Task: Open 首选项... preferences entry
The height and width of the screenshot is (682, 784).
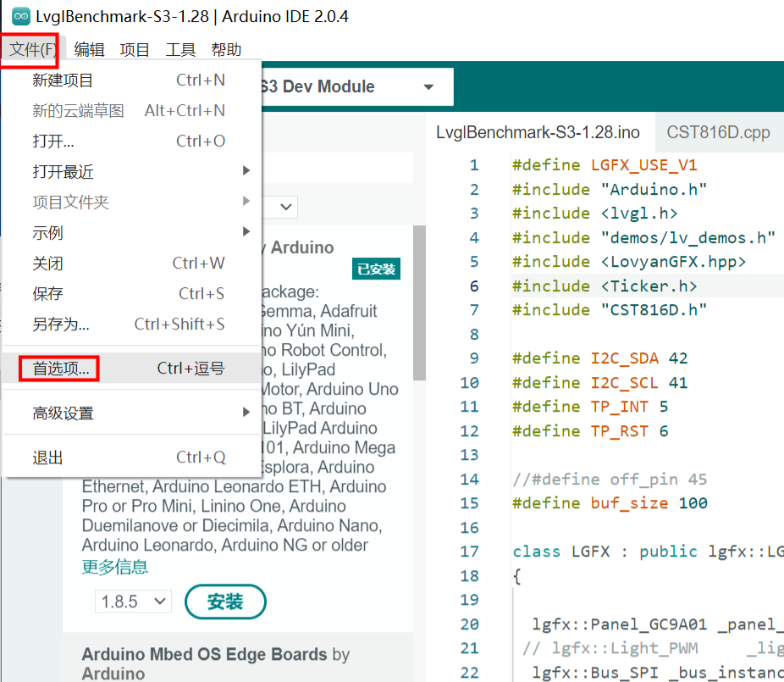Action: click(x=132, y=369)
